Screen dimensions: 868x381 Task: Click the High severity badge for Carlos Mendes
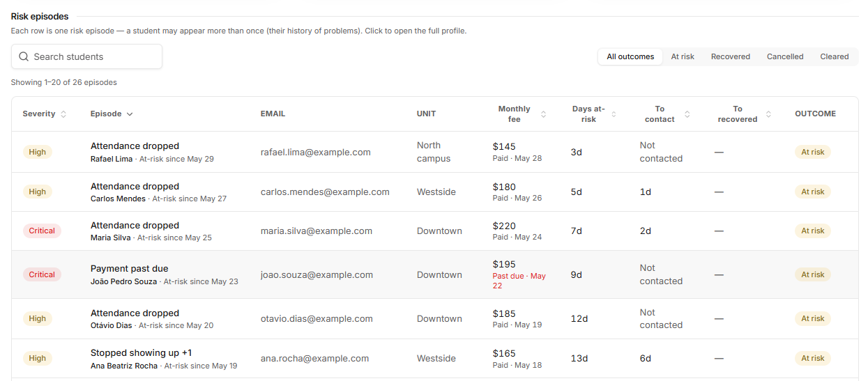pyautogui.click(x=37, y=192)
